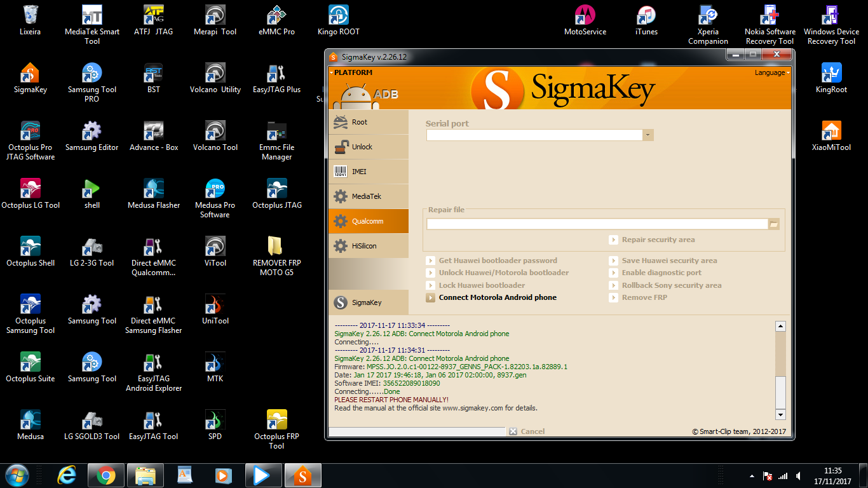Click Enable diagnostic port
The height and width of the screenshot is (488, 868).
coord(655,273)
